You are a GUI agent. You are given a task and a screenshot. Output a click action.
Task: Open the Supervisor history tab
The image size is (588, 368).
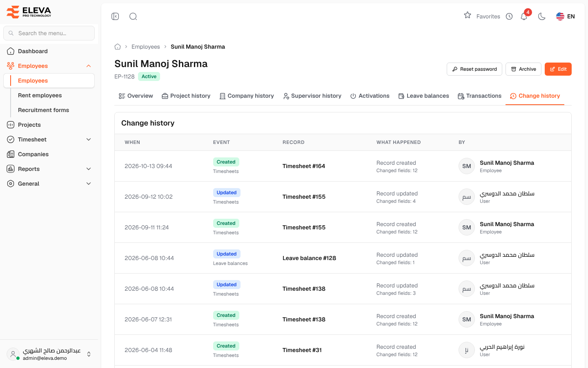(x=312, y=96)
